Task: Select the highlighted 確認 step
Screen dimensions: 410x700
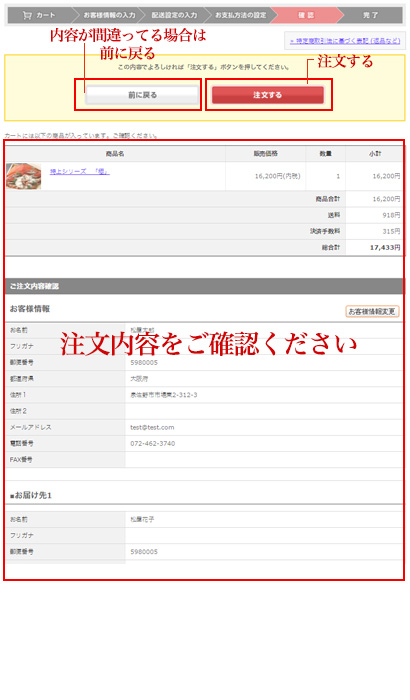Action: (306, 16)
